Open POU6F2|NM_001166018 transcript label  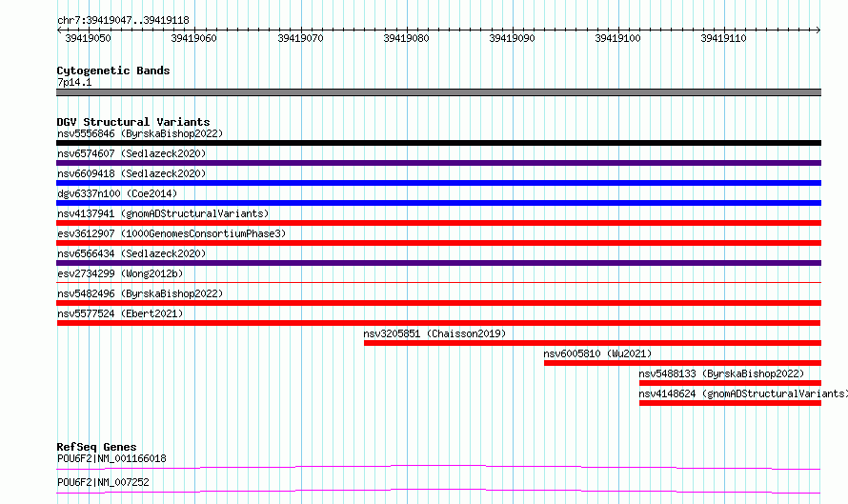pos(111,458)
